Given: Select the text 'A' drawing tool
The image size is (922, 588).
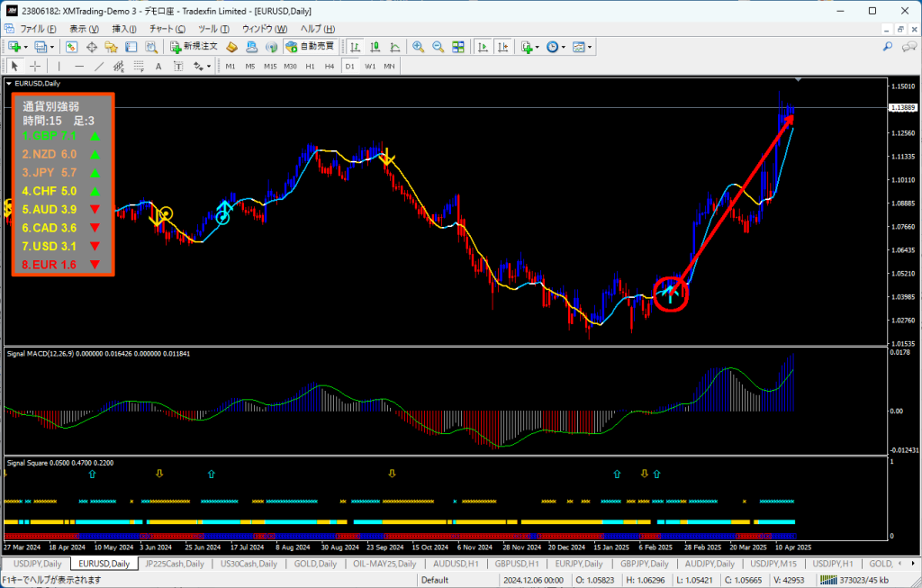Looking at the screenshot, I should click(158, 66).
